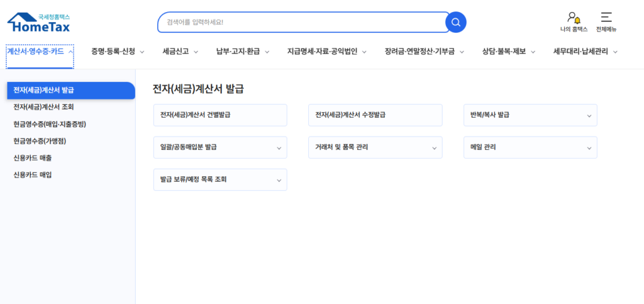Click the page heading 전자(세금)계산서 발급
The image size is (644, 304).
click(x=198, y=89)
